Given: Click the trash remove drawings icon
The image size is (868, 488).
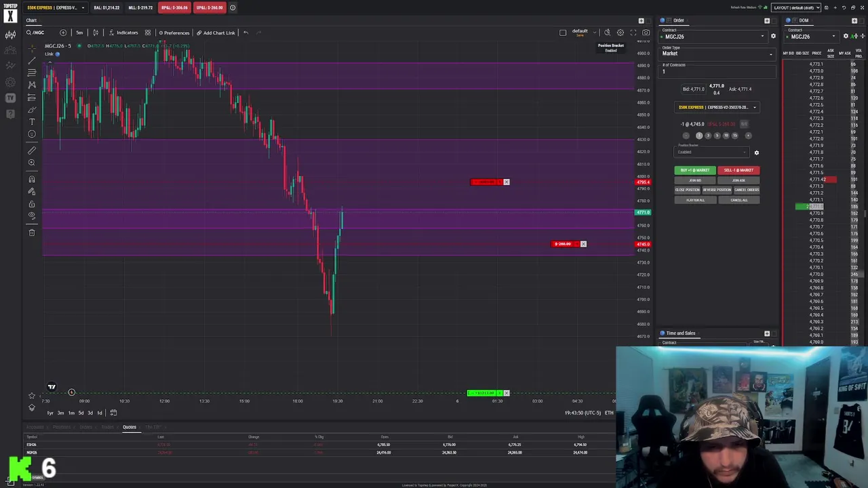Looking at the screenshot, I should [32, 232].
